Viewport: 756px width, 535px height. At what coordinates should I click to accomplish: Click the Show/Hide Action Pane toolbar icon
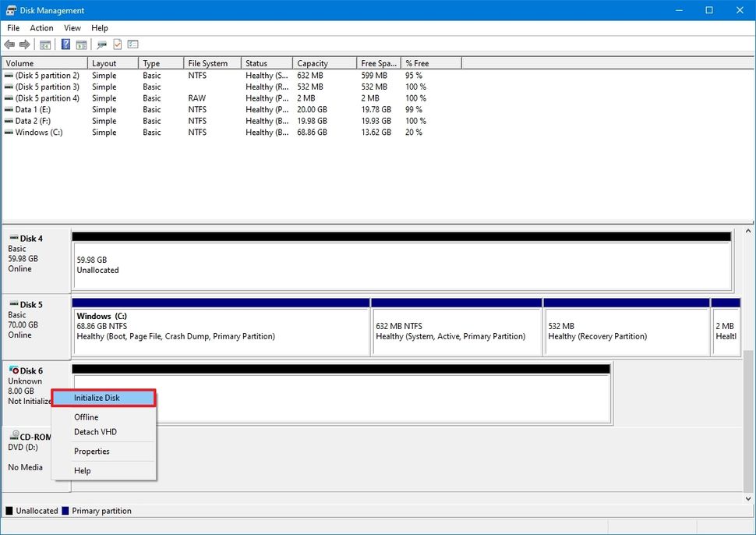[x=80, y=44]
